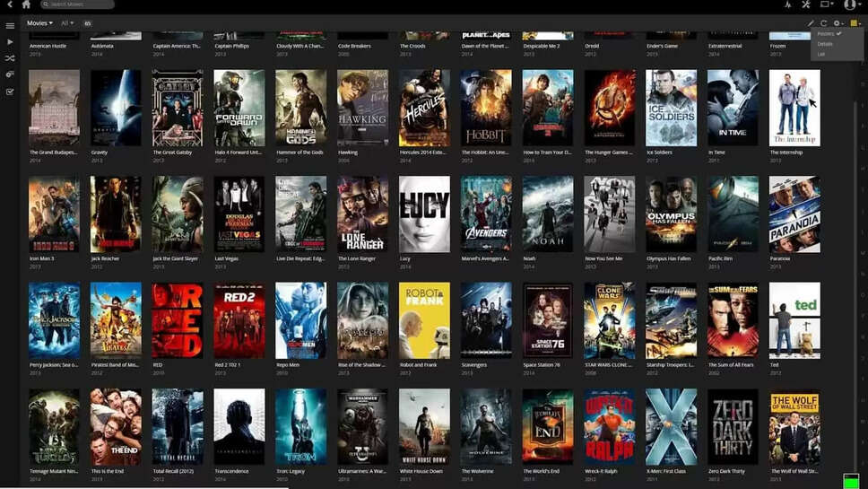Open the gear options dropdown
Viewport: 868px width, 489px height.
pos(838,23)
